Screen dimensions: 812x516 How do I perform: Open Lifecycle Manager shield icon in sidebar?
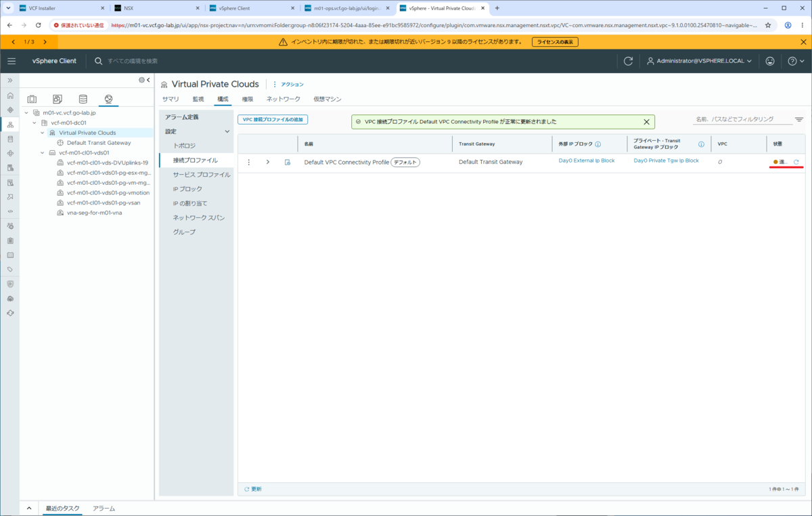click(x=10, y=284)
